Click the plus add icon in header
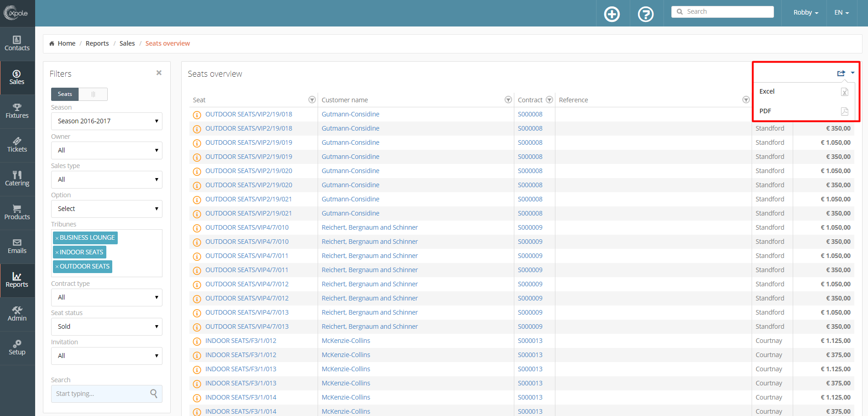 pos(612,14)
